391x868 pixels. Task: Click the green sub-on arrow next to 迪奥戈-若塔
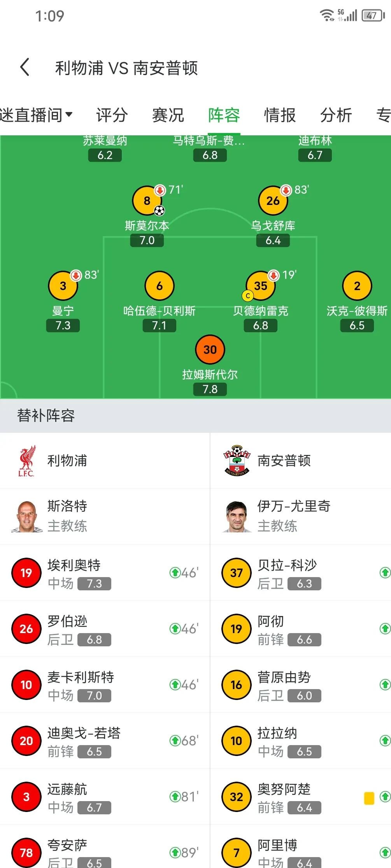tap(176, 740)
